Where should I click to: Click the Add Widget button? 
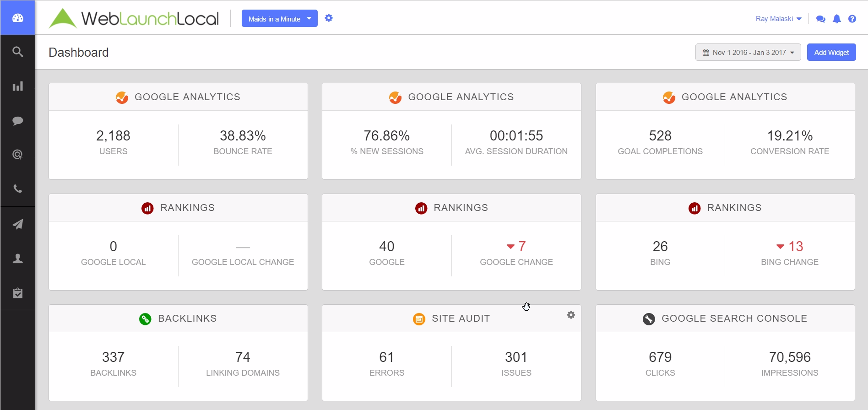(x=831, y=52)
